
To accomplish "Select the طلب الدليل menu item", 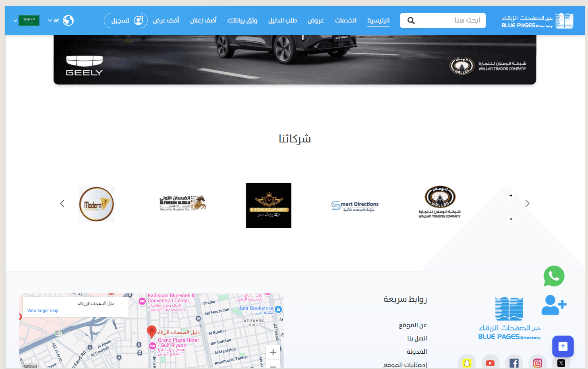I will pos(283,20).
